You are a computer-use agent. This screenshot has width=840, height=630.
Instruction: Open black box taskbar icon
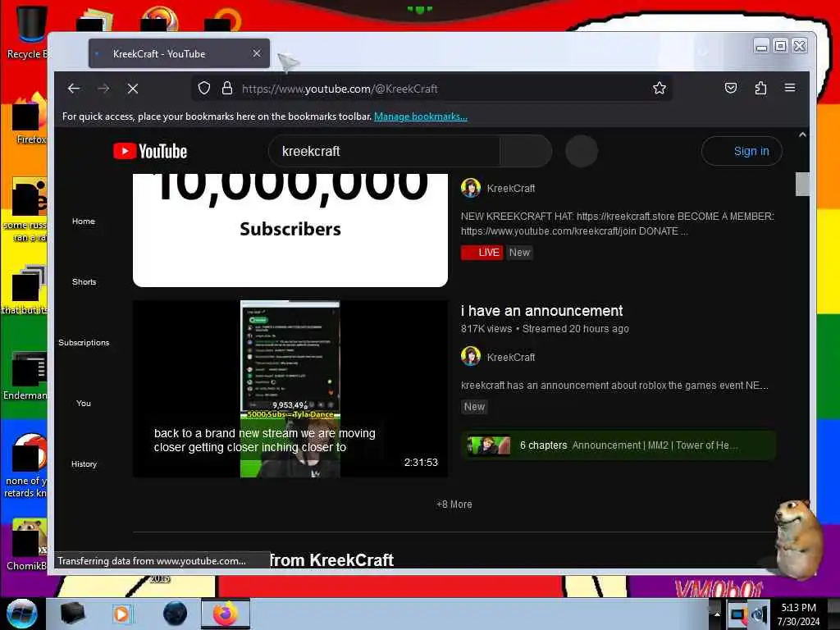coord(72,614)
